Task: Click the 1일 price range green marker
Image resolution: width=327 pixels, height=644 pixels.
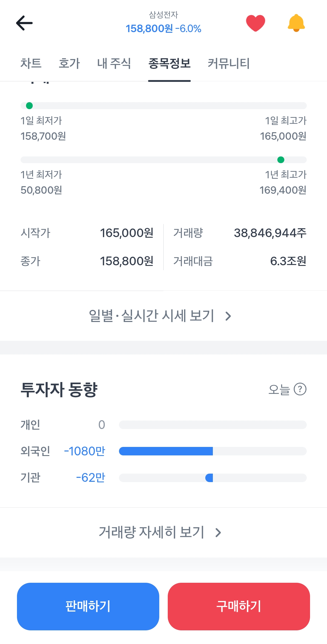Action: pos(29,106)
